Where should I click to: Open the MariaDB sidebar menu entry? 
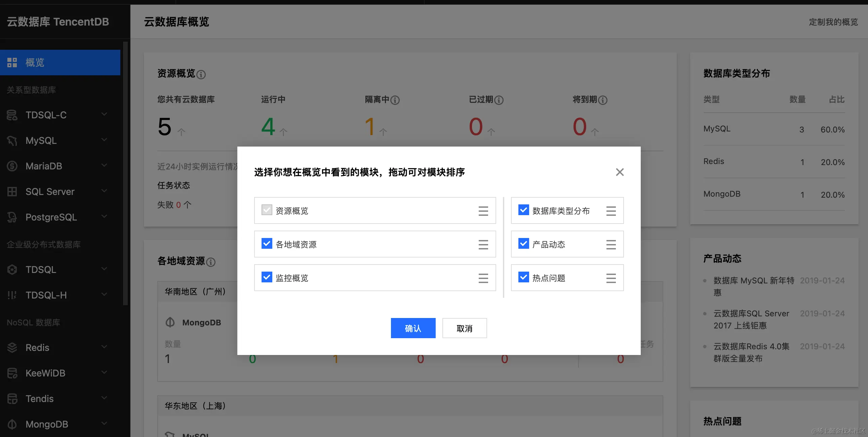[x=60, y=166]
